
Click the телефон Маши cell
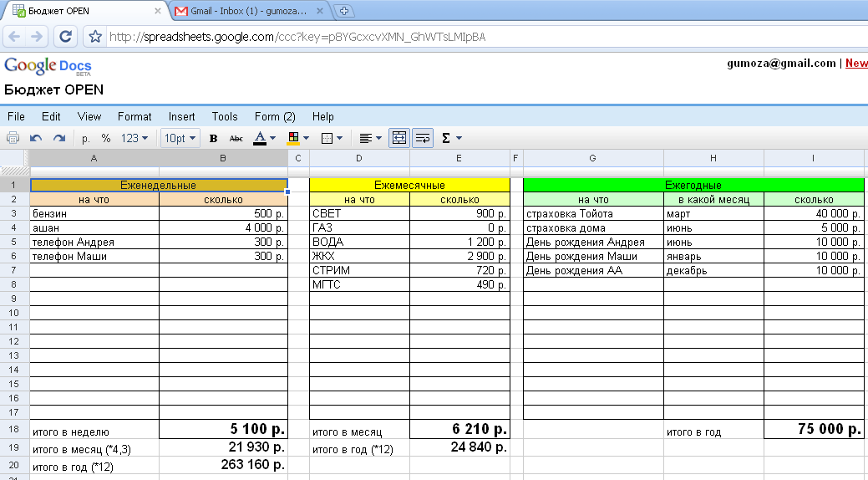[94, 256]
